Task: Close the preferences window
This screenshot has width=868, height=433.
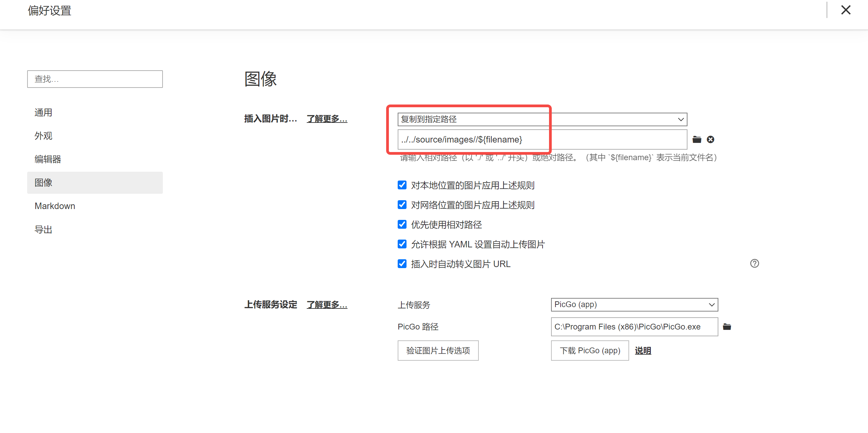Action: (x=846, y=10)
